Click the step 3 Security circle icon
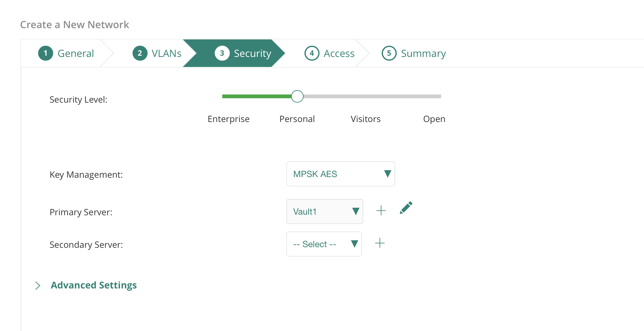The width and height of the screenshot is (644, 331). coord(222,53)
